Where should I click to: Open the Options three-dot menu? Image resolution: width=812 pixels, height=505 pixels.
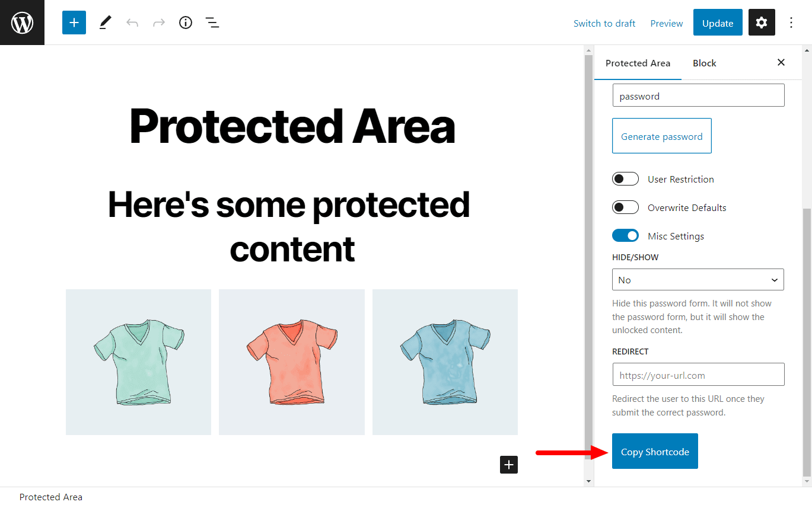tap(791, 22)
